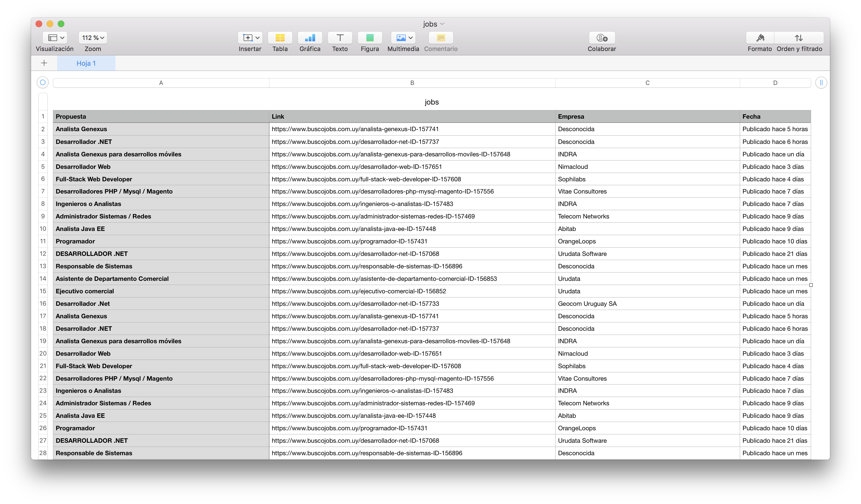Open the Visualización dropdown
The height and width of the screenshot is (504, 861).
coord(55,37)
